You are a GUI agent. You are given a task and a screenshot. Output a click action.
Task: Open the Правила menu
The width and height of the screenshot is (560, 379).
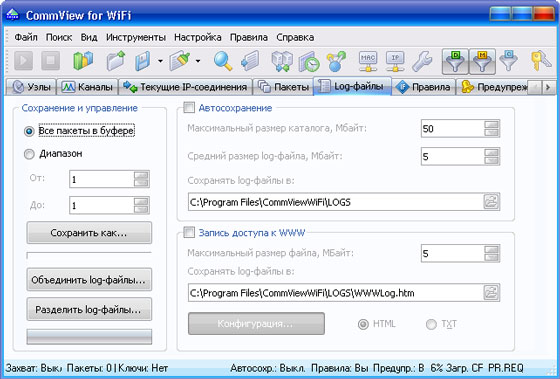coord(249,37)
